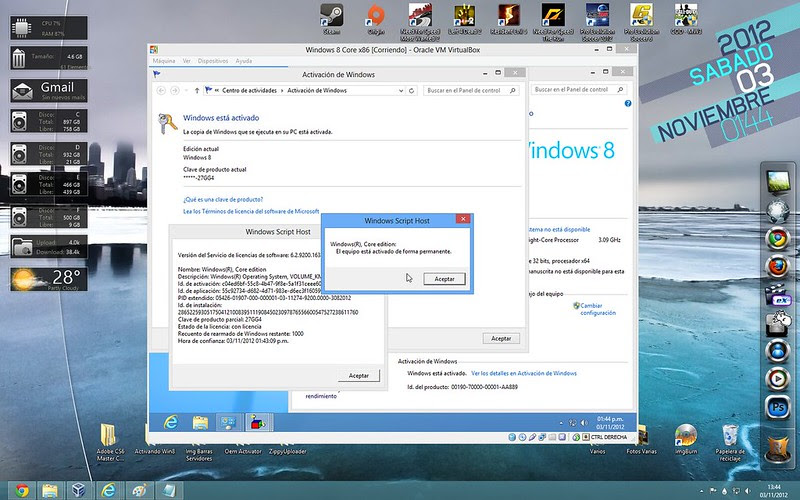Open Resident Evil 5 desktop shortcut

pyautogui.click(x=509, y=18)
